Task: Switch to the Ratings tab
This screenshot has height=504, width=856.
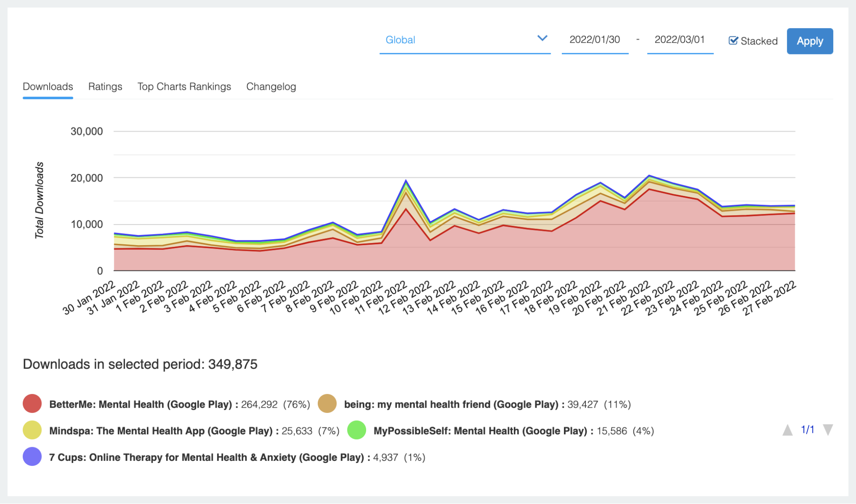Action: [x=105, y=86]
